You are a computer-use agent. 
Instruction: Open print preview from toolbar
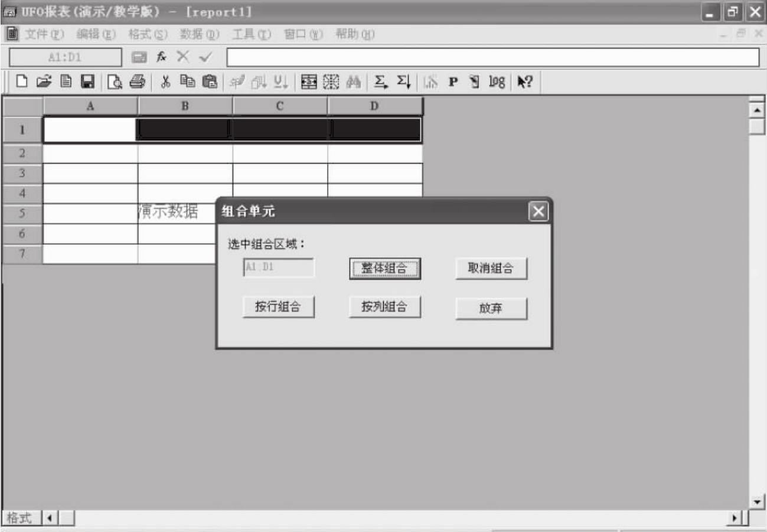115,82
